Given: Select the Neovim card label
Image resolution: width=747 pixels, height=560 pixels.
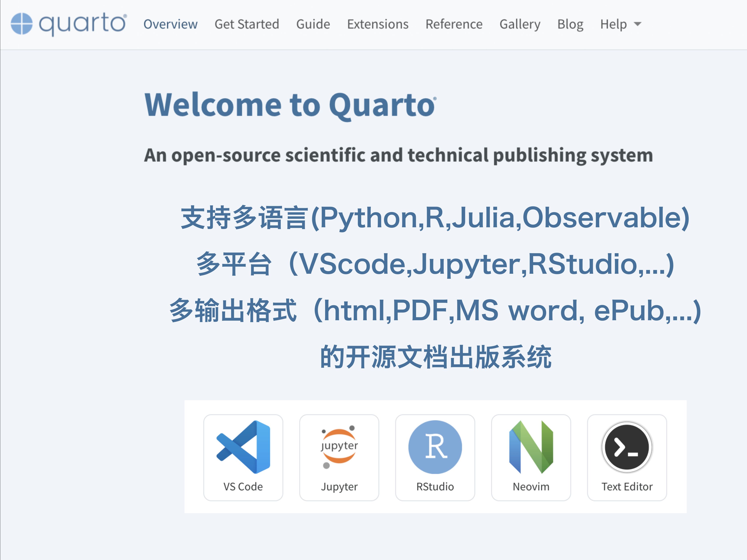Looking at the screenshot, I should point(531,486).
